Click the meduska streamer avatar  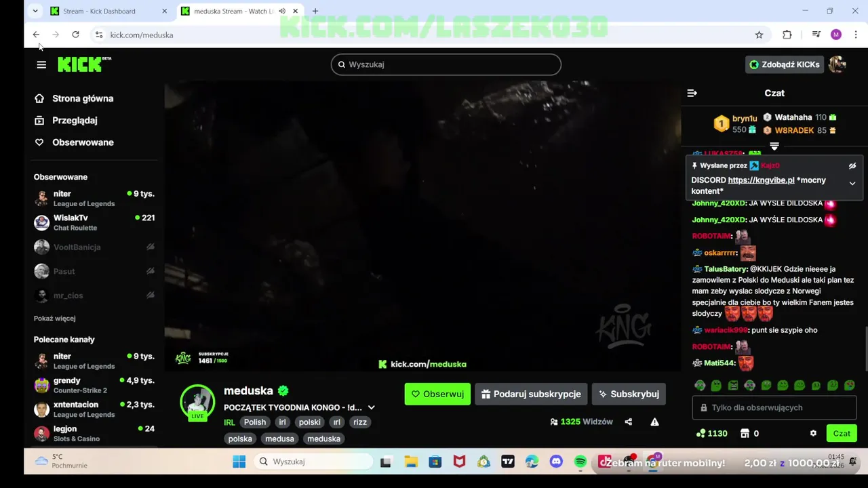coord(197,402)
